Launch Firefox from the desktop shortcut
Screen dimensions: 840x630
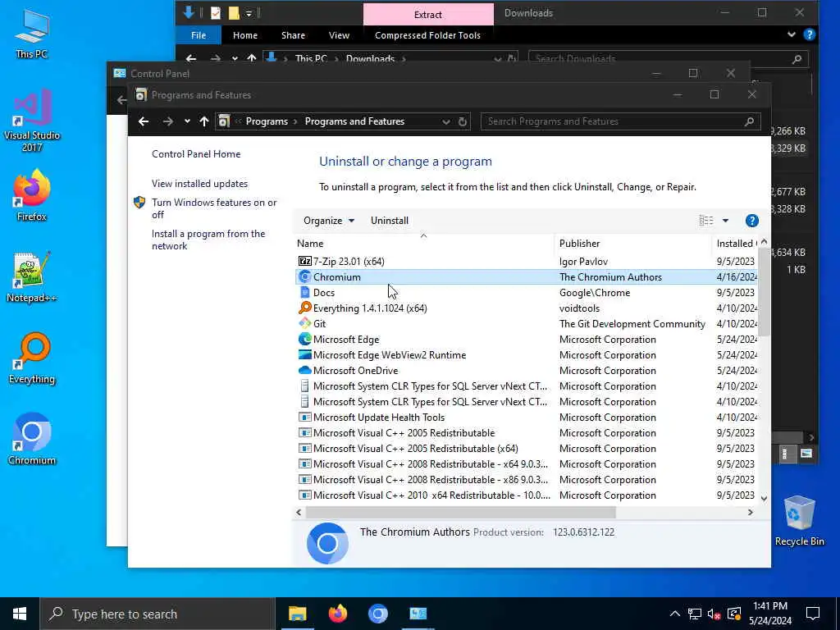pos(32,195)
